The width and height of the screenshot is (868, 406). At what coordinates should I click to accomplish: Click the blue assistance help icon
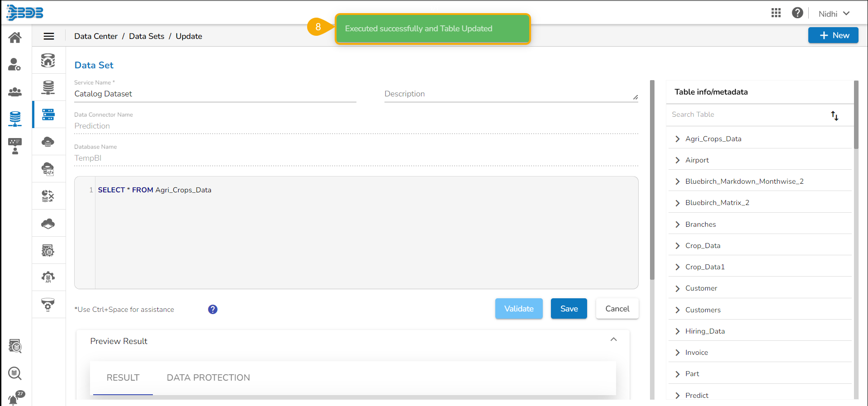coord(213,310)
